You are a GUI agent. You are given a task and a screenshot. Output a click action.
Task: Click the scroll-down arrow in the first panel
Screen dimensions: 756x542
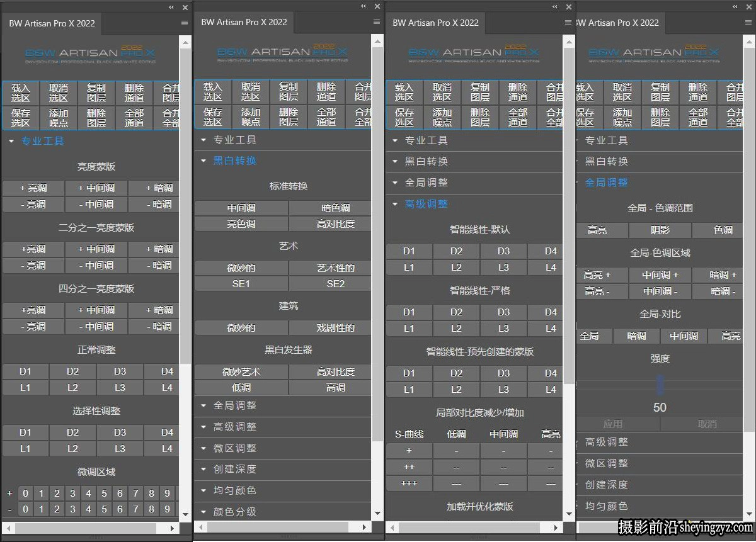[x=185, y=514]
